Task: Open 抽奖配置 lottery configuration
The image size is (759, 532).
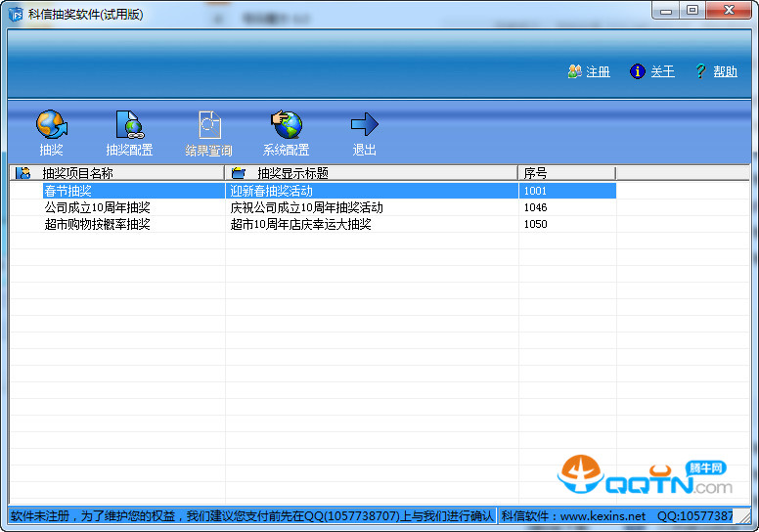Action: point(129,125)
